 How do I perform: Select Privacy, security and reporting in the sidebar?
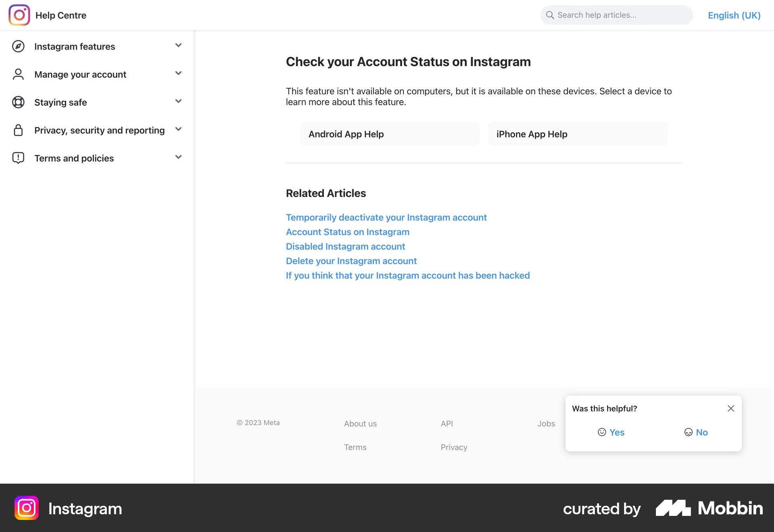(x=99, y=130)
